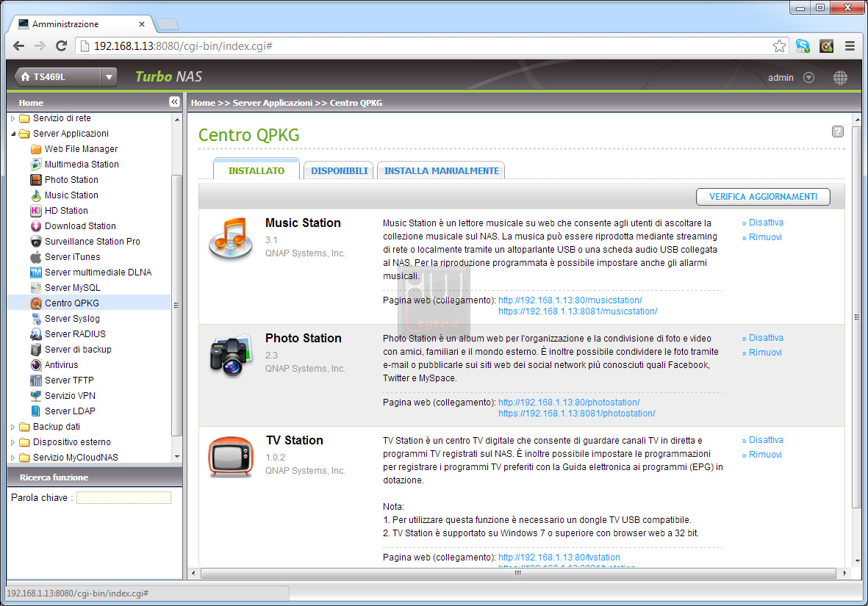This screenshot has height=606, width=868.
Task: Click scroll down arrow in sidebar tree
Action: click(x=177, y=457)
